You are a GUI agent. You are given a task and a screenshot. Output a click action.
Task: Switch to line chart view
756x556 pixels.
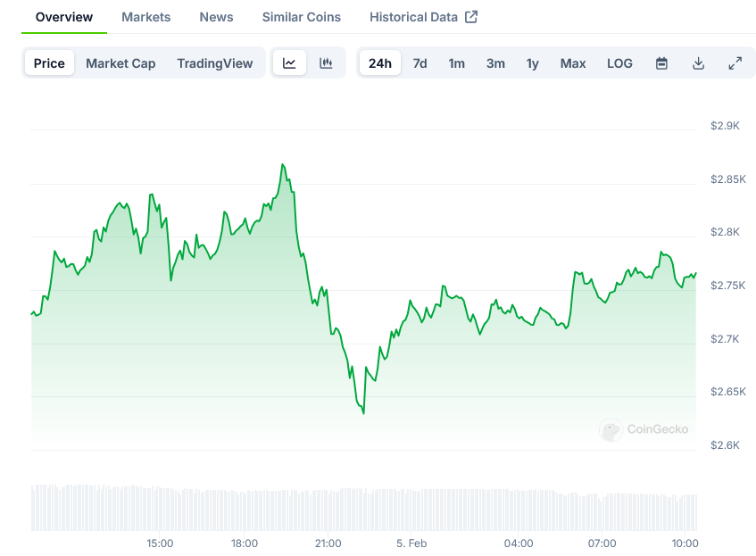(x=289, y=63)
